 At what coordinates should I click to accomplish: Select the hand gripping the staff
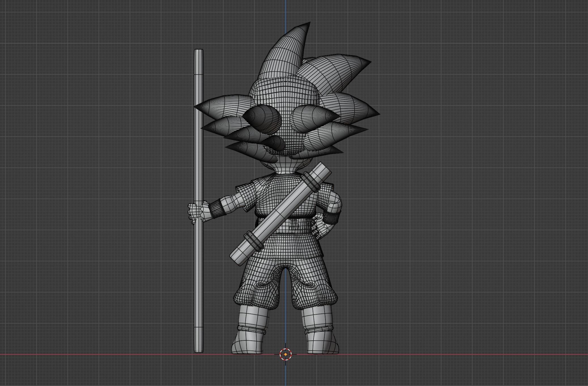click(x=199, y=212)
